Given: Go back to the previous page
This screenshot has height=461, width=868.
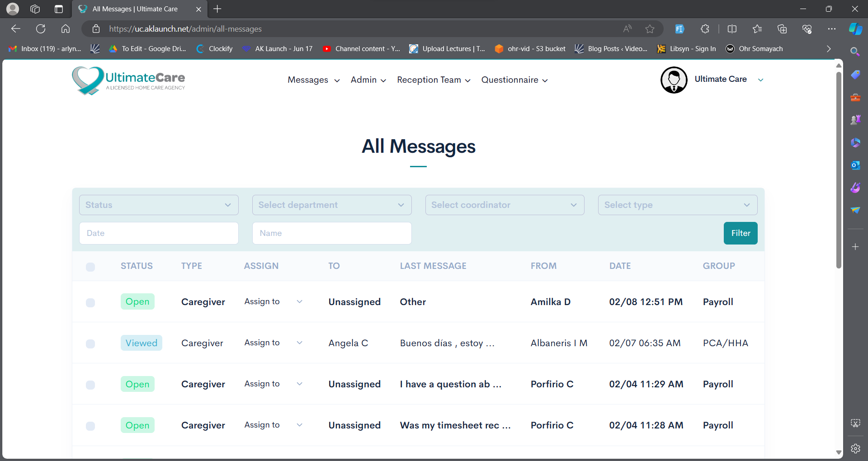Looking at the screenshot, I should point(16,29).
